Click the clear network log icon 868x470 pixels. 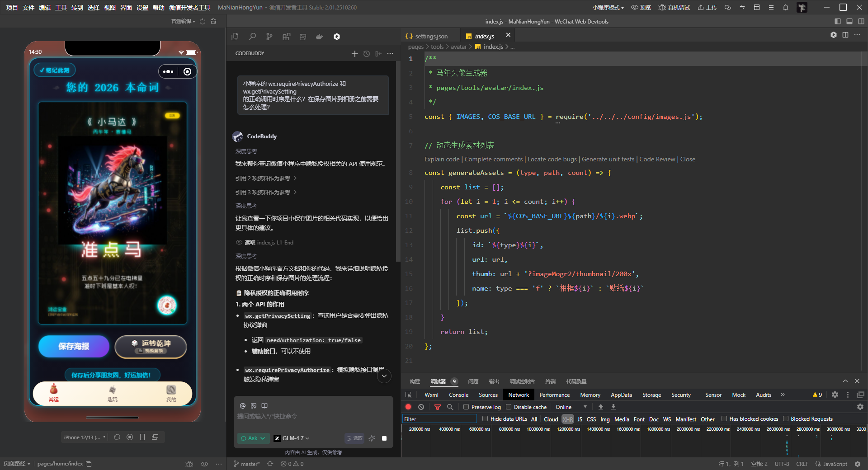pos(421,407)
